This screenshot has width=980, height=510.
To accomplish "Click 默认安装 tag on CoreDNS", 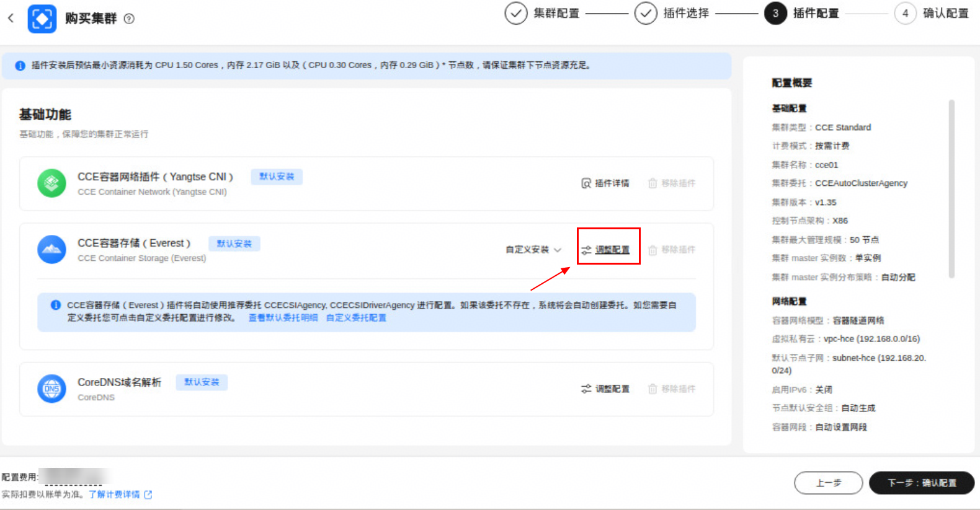I will point(202,382).
